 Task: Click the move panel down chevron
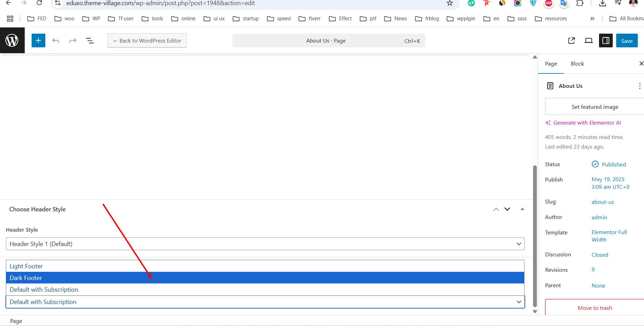pos(507,209)
